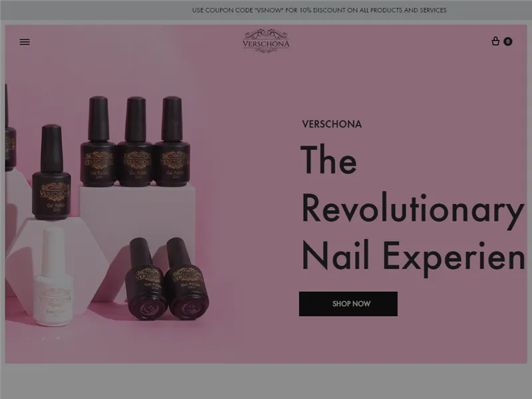Screen dimensions: 532x399
Task: Click the small VERSCHONA label above the headline
Action: (332, 124)
